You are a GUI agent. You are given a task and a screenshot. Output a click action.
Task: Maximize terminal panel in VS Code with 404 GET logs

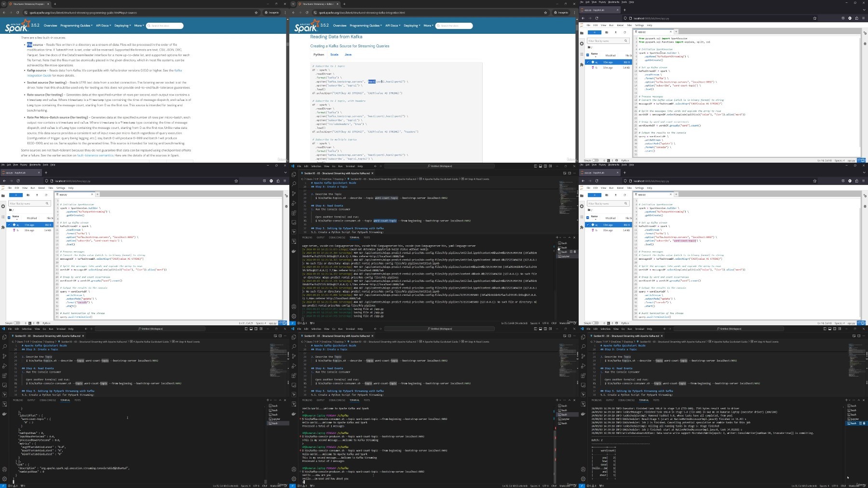click(570, 237)
